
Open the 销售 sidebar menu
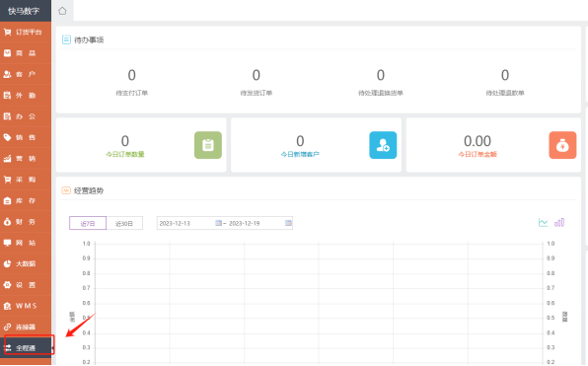[26, 138]
